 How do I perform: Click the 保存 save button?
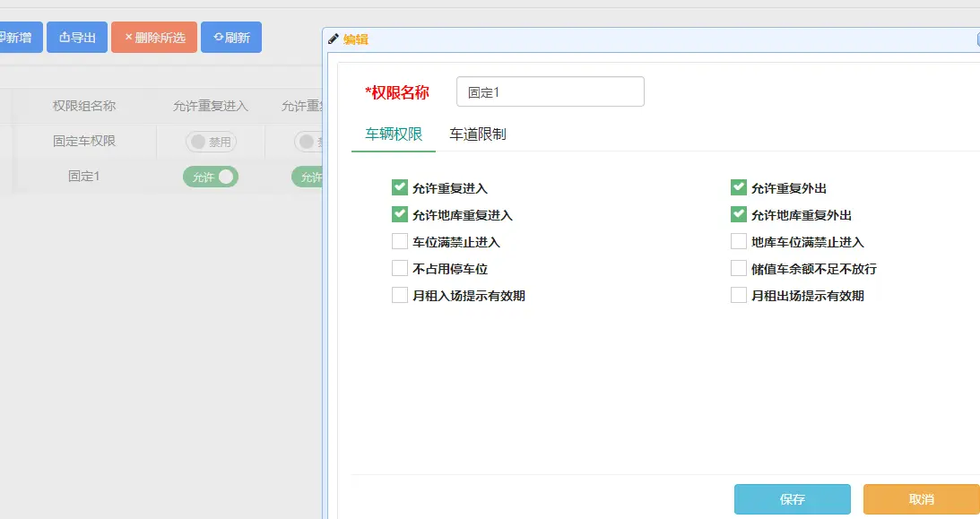click(792, 499)
